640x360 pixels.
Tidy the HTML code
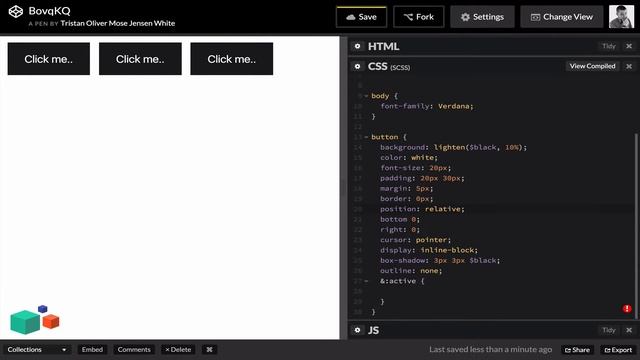[609, 46]
